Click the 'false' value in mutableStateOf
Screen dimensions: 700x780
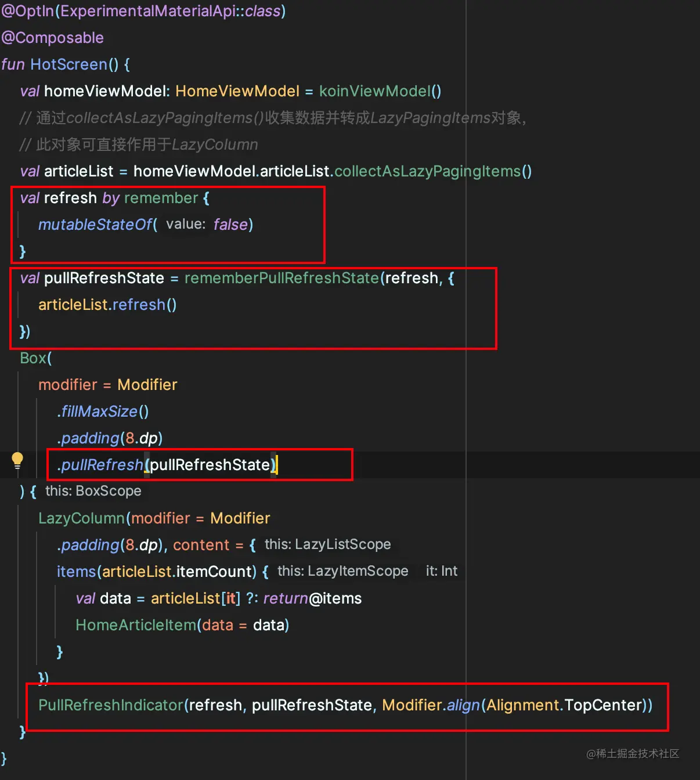point(230,225)
